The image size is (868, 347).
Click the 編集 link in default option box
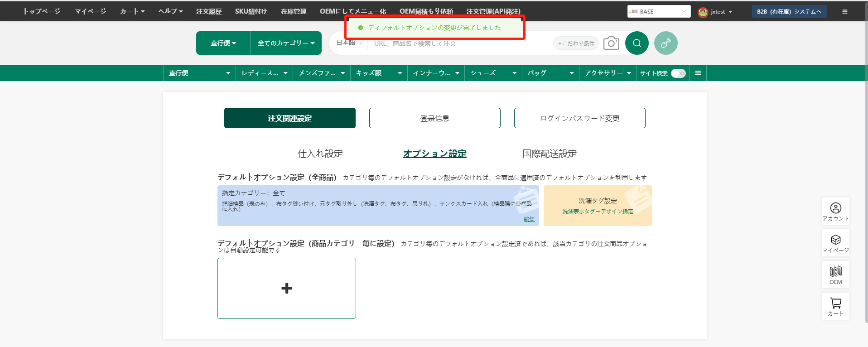[x=529, y=219]
